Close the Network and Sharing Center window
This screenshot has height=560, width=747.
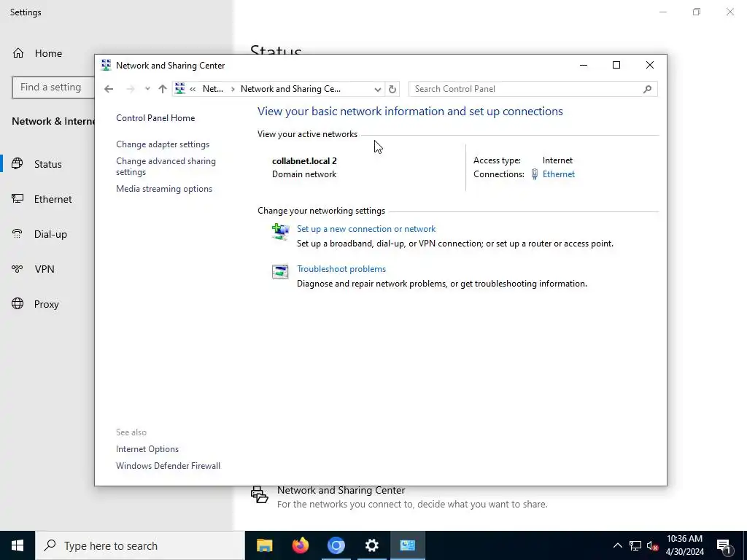[x=650, y=65]
